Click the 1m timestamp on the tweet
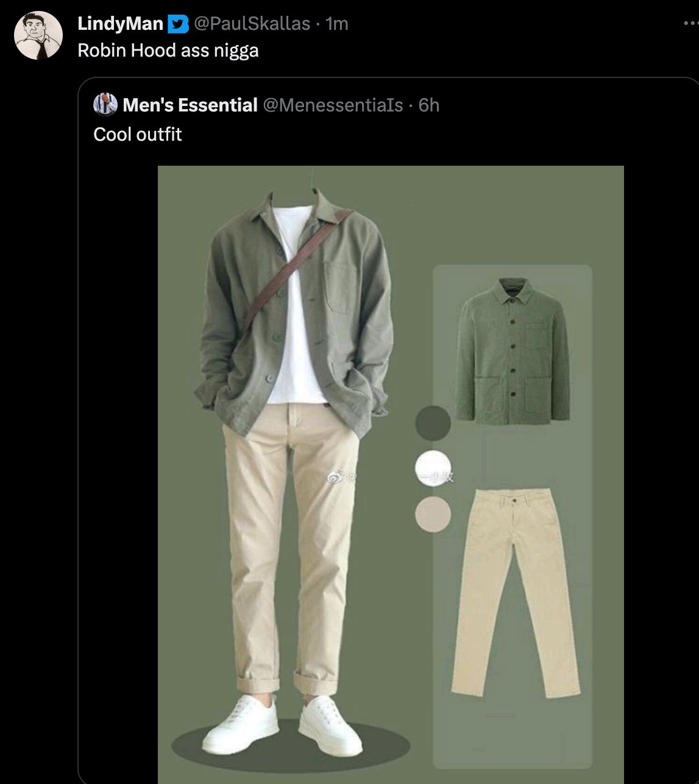Image resolution: width=699 pixels, height=784 pixels. click(337, 24)
